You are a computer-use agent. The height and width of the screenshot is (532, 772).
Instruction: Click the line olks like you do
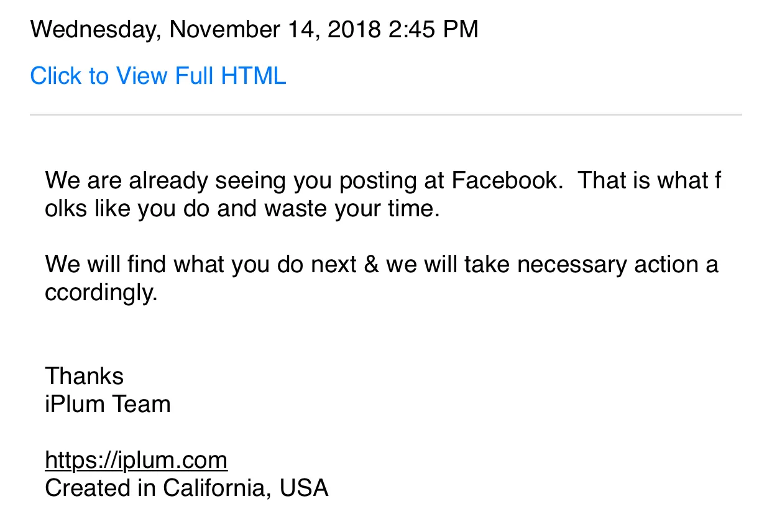point(242,209)
